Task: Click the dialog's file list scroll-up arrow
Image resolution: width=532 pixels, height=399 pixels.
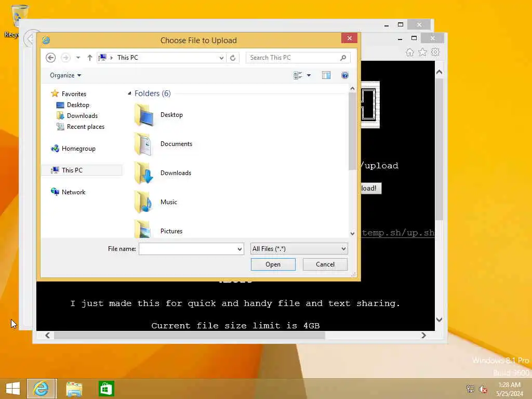Action: coord(352,89)
